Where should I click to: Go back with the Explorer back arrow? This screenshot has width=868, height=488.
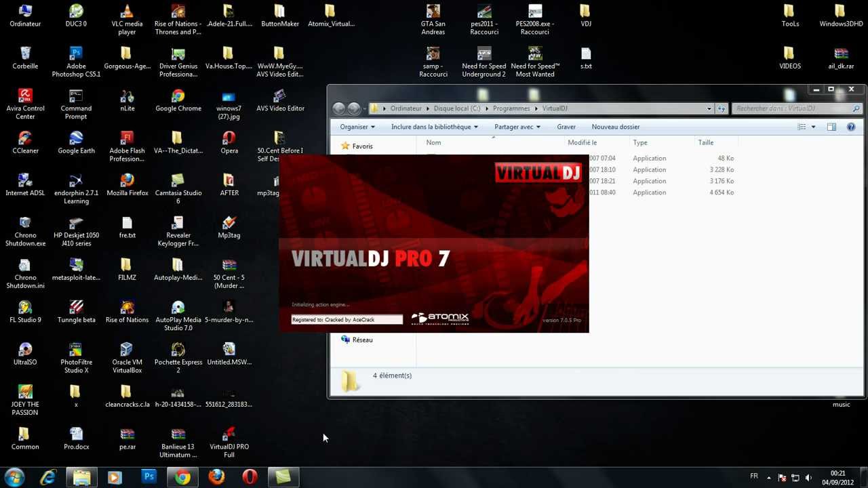(x=338, y=108)
